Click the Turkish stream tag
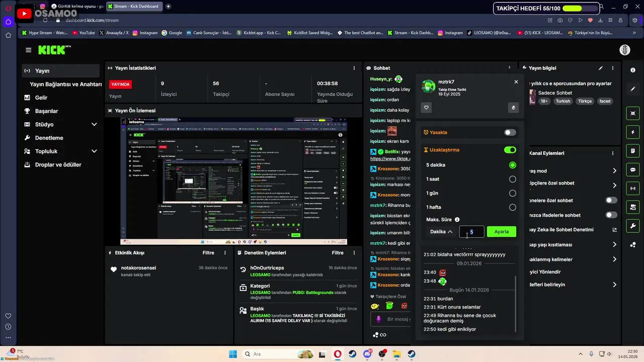The height and width of the screenshot is (362, 644). point(563,101)
